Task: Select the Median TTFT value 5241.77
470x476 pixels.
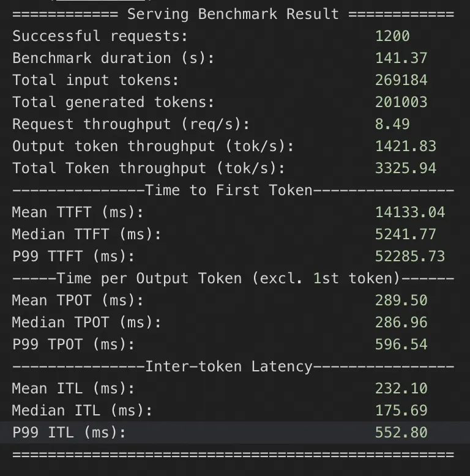Action: tap(405, 234)
